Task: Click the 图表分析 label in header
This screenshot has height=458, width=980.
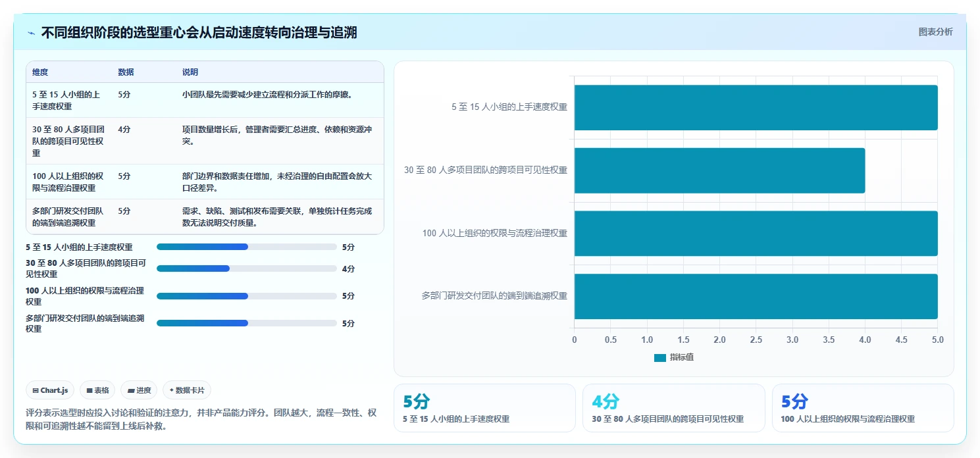Action: [935, 32]
